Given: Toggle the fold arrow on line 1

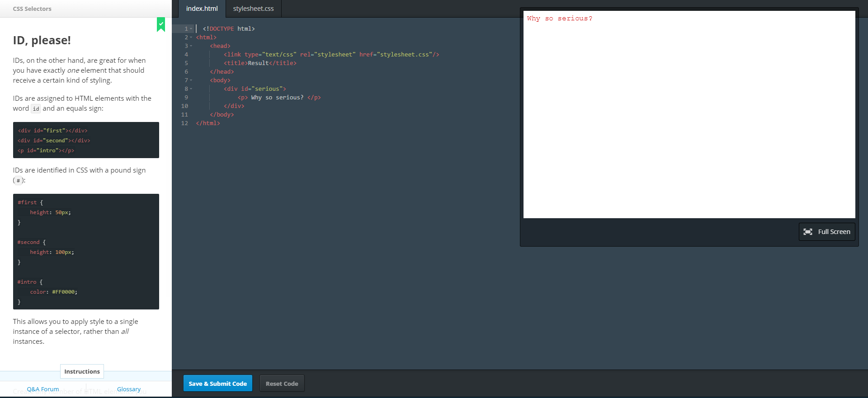Looking at the screenshot, I should pos(191,29).
